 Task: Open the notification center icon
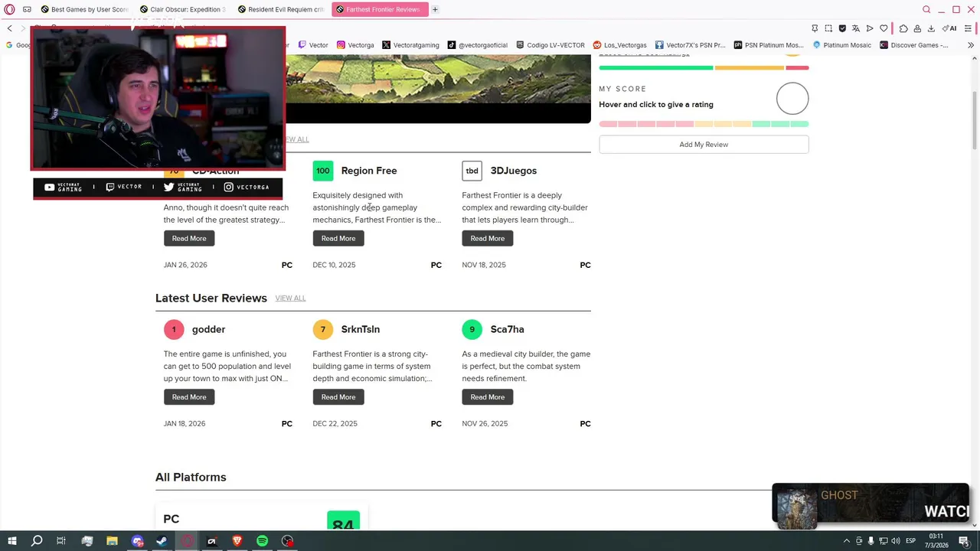964,541
